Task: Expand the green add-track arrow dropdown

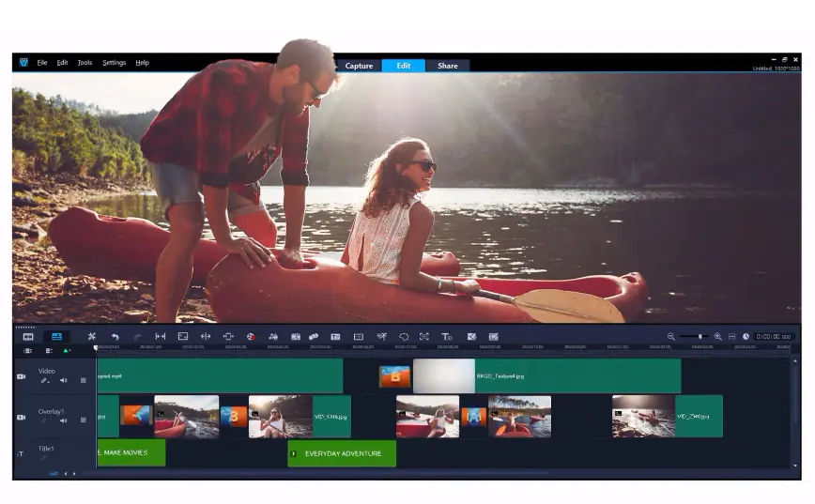Action: coord(67,350)
